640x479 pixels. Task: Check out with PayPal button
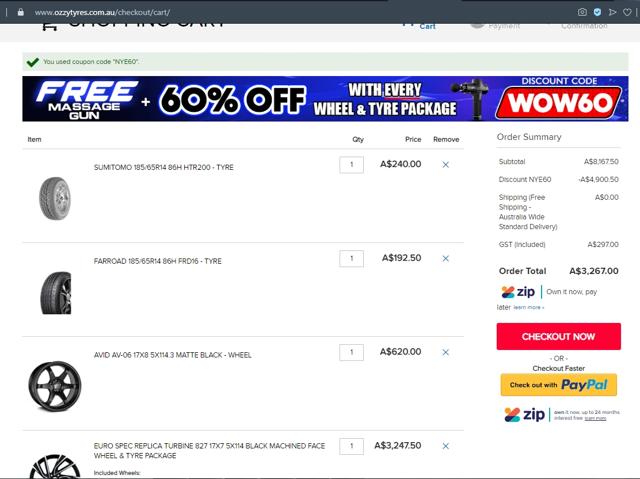558,385
